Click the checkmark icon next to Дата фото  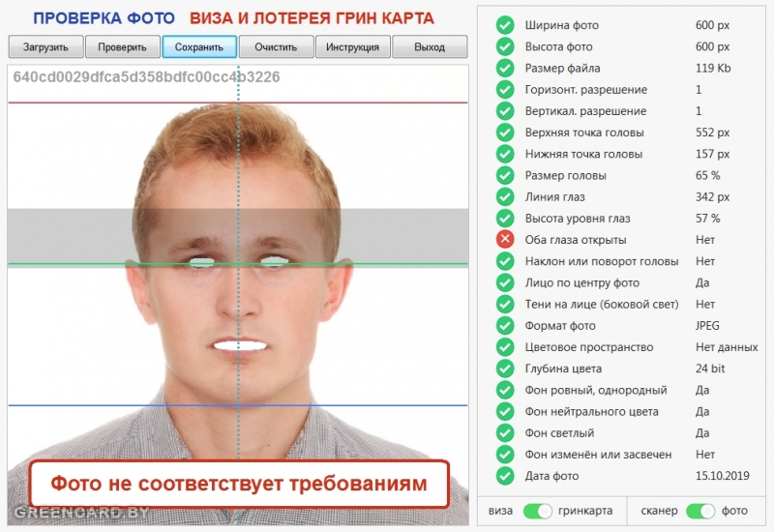point(505,476)
